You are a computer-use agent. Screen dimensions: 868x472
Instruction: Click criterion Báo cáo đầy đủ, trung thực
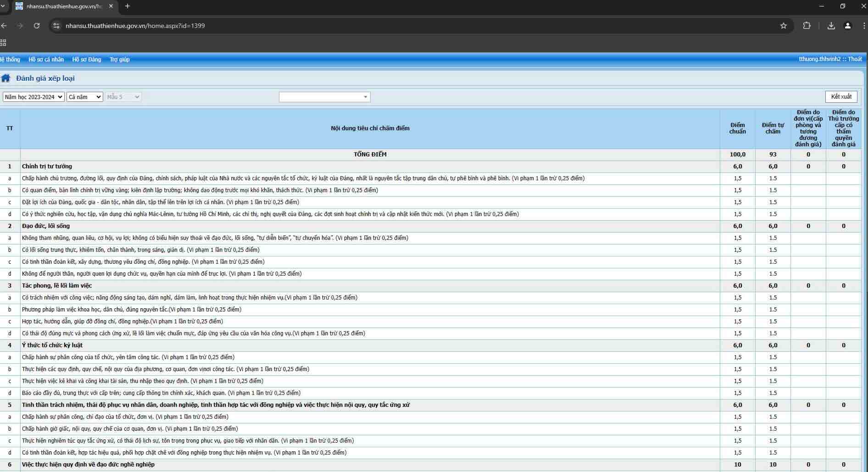161,393
